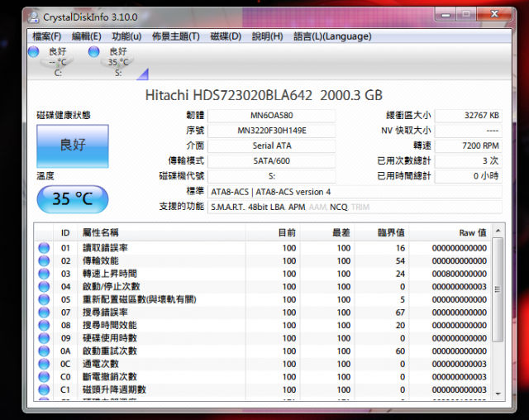529x420 pixels.
Task: Select row 傳輸效能
Action: pos(263,260)
